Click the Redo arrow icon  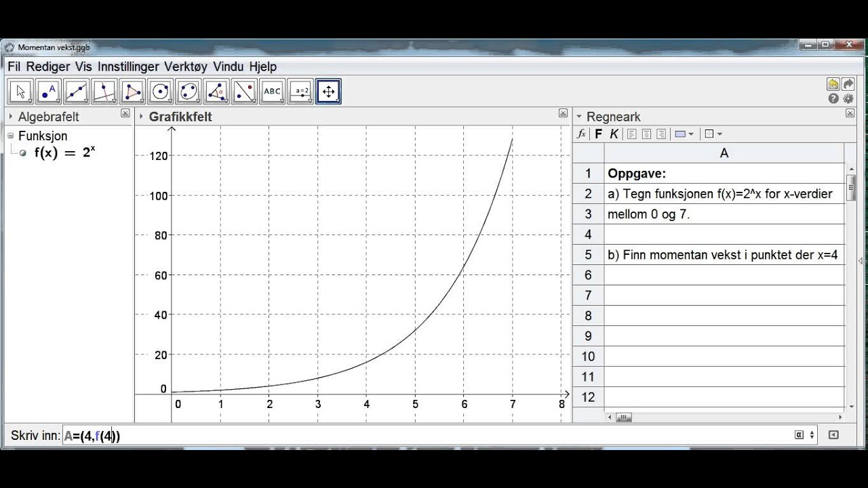coord(848,84)
